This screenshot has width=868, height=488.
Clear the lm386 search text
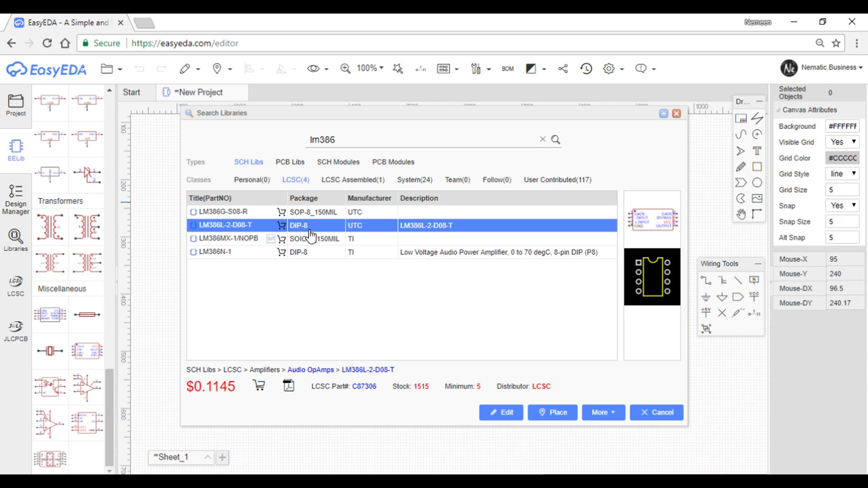tap(542, 139)
